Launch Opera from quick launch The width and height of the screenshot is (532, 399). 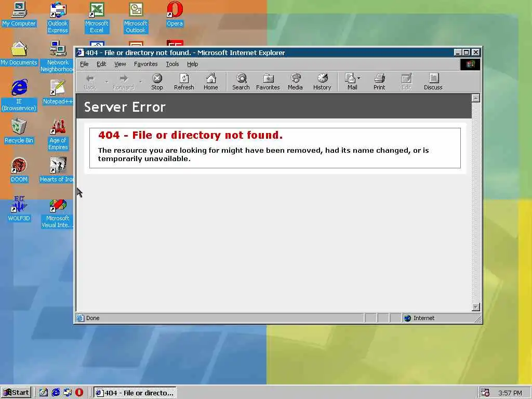79,393
